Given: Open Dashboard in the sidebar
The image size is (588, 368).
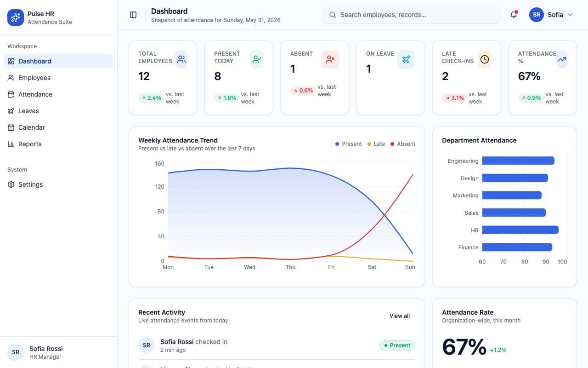Looking at the screenshot, I should point(58,61).
